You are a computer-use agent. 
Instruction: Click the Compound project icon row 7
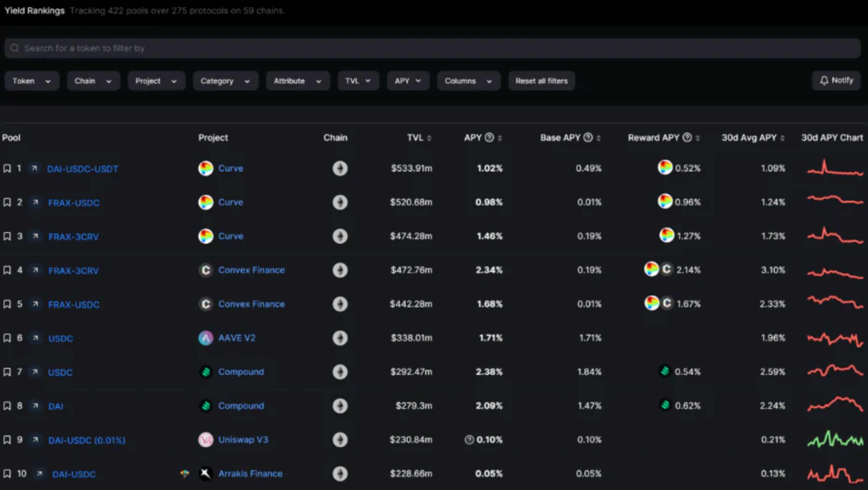click(x=206, y=372)
